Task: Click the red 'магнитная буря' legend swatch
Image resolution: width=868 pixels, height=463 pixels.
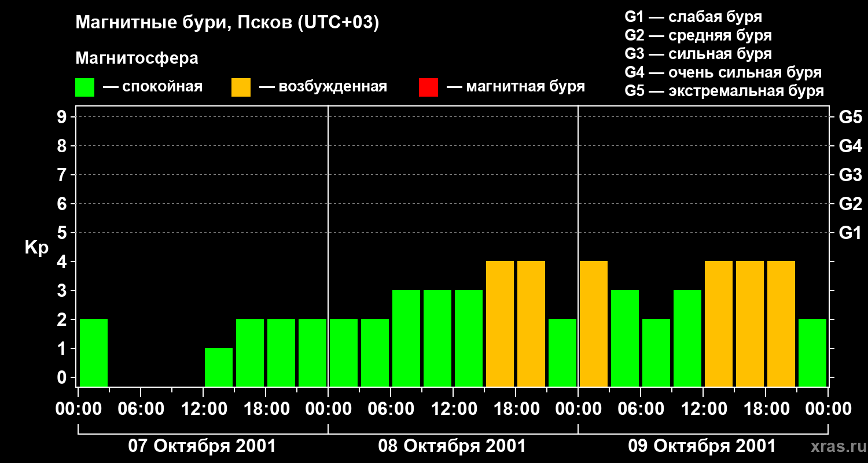Action: click(x=428, y=87)
